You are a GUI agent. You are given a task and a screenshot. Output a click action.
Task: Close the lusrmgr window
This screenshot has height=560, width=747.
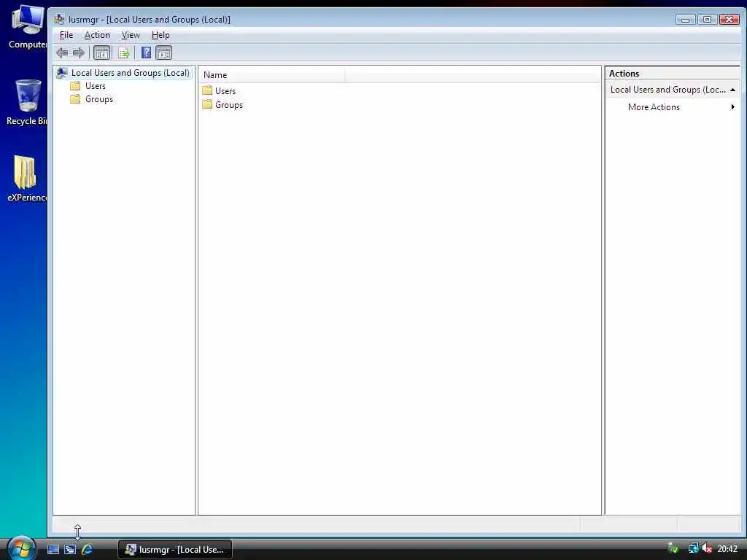point(729,20)
